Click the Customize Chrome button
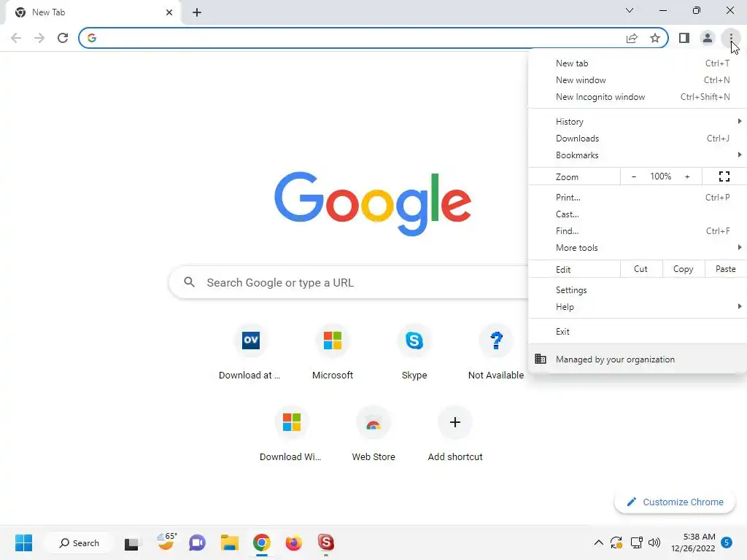 pyautogui.click(x=675, y=502)
